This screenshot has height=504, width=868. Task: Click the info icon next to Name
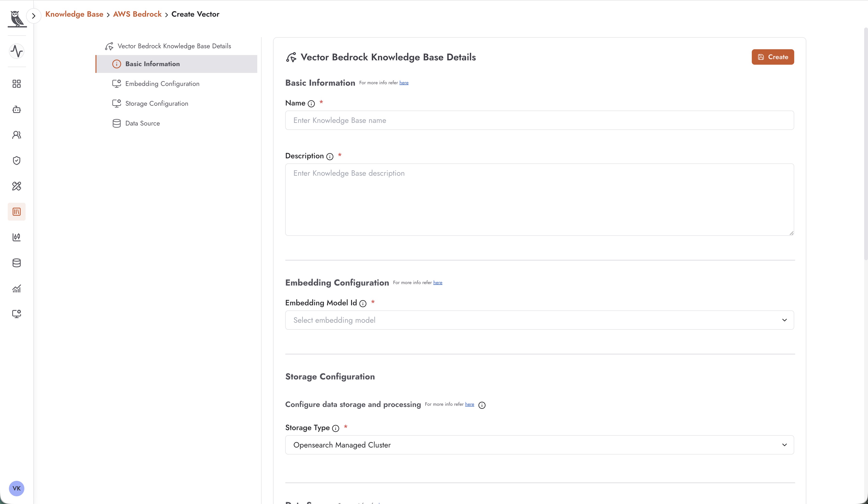(311, 104)
